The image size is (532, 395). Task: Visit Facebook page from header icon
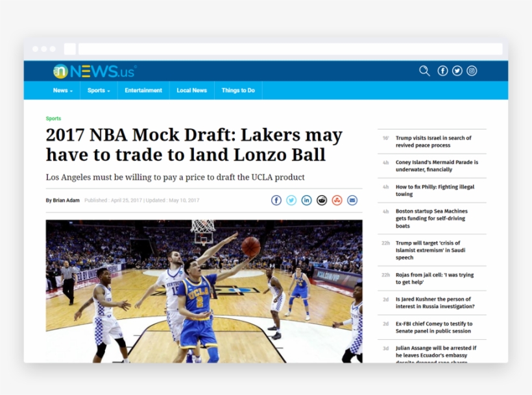point(442,71)
